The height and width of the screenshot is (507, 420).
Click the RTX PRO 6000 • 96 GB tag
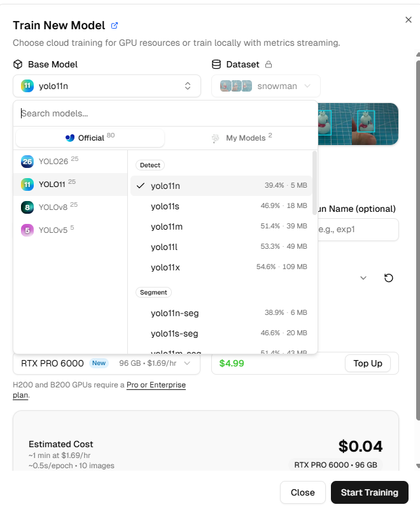(x=335, y=465)
